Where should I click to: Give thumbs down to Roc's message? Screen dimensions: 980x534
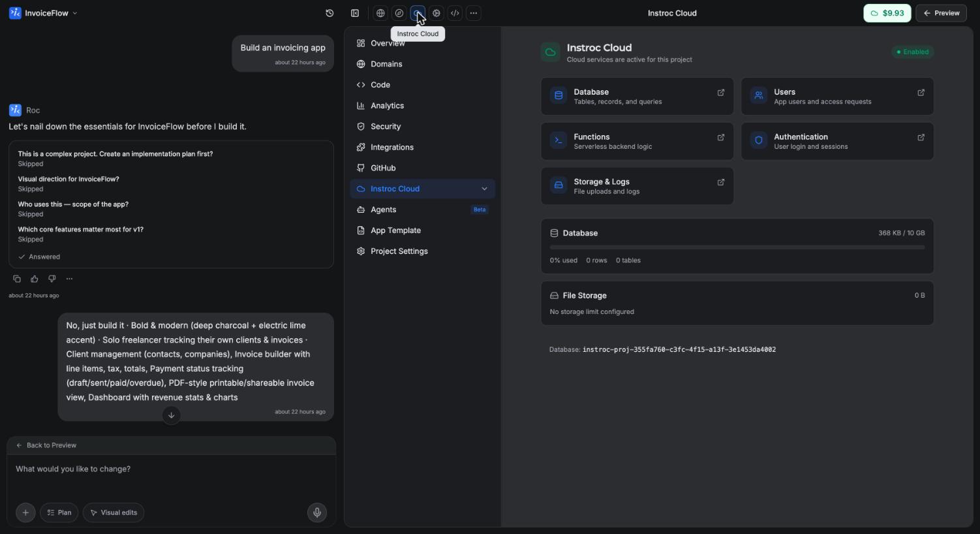(x=52, y=279)
